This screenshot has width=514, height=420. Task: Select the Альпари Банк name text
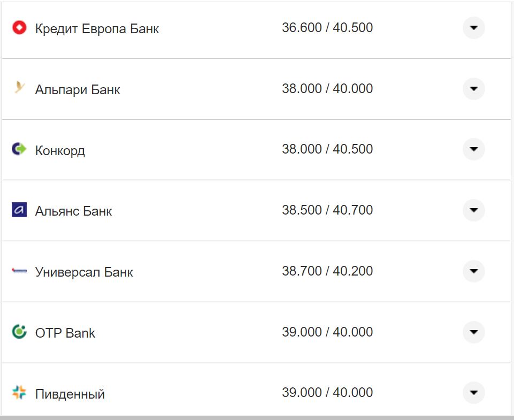78,89
